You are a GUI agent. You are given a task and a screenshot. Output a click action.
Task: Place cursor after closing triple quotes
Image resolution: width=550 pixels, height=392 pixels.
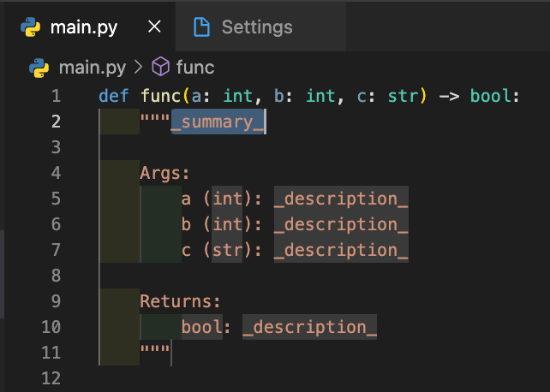click(170, 352)
